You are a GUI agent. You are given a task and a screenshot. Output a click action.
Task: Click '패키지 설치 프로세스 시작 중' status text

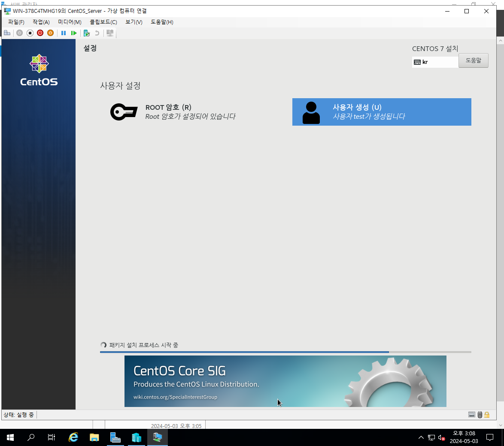click(144, 345)
